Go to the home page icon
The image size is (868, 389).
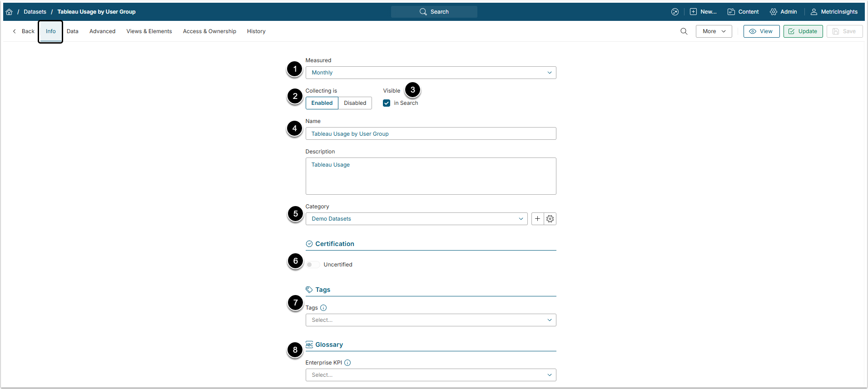pos(9,12)
